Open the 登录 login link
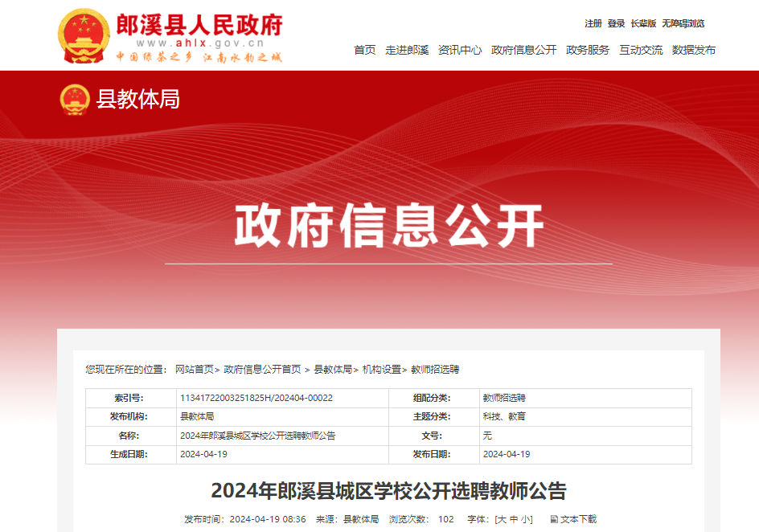The image size is (759, 532). click(x=616, y=23)
